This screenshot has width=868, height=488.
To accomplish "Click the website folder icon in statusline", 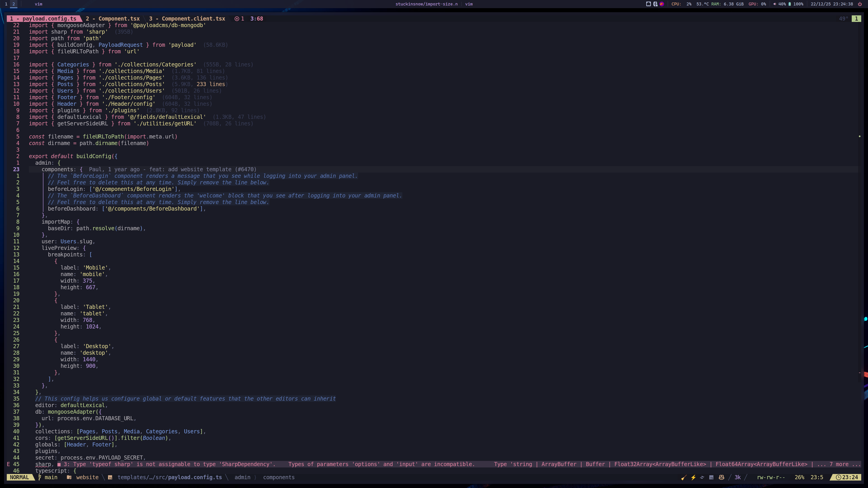I will [x=69, y=478].
